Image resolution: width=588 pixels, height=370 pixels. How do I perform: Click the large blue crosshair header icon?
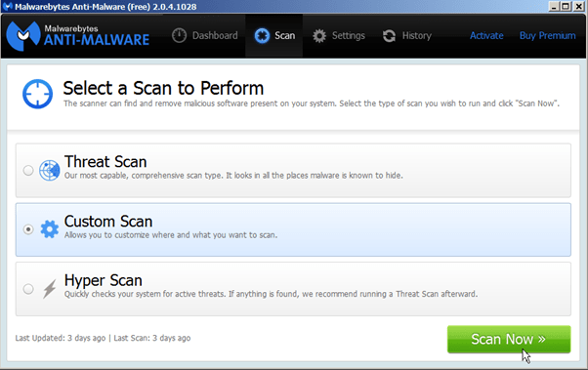37,94
